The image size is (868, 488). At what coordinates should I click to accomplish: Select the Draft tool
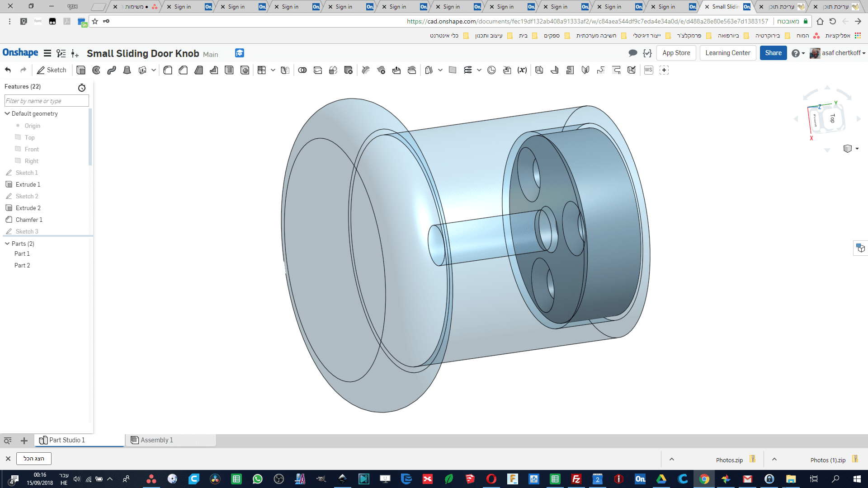click(x=198, y=70)
